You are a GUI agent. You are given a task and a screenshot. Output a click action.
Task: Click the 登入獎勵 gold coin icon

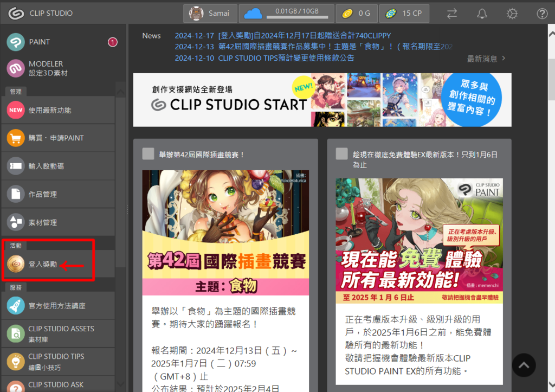click(x=16, y=264)
